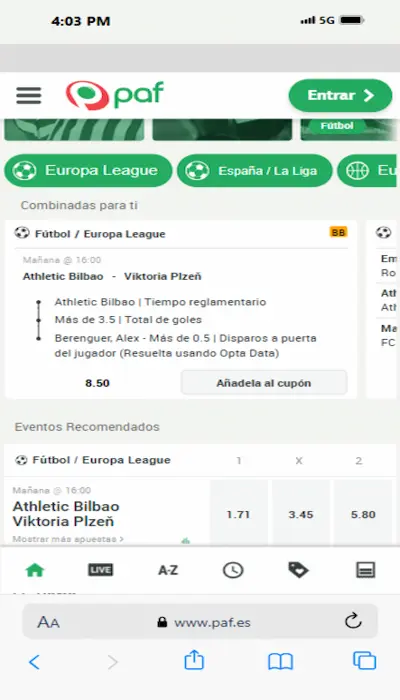Open the clock starting-soon icon
The width and height of the screenshot is (400, 700).
(233, 570)
